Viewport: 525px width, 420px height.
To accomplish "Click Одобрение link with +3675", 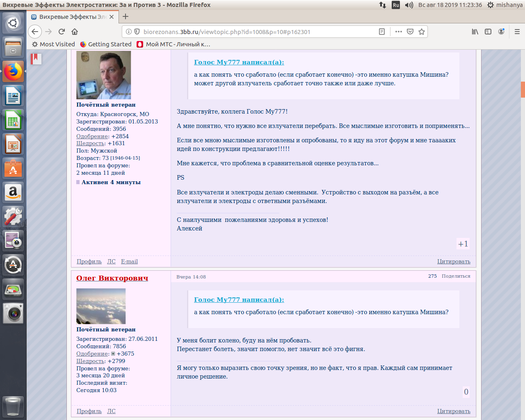I will (x=92, y=354).
